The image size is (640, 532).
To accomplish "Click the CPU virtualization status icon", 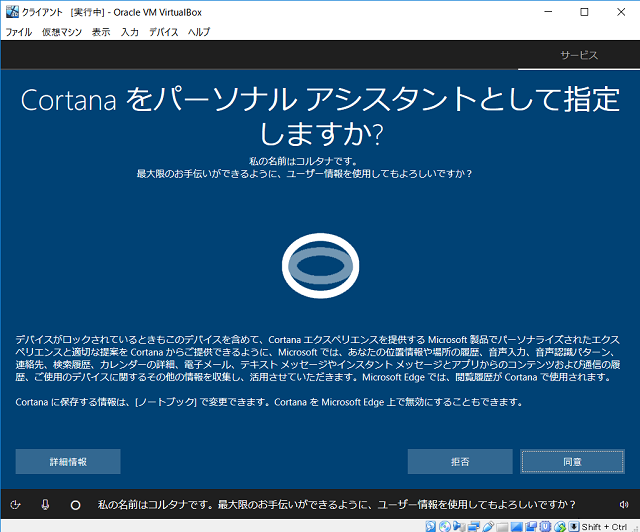I will [x=545, y=526].
